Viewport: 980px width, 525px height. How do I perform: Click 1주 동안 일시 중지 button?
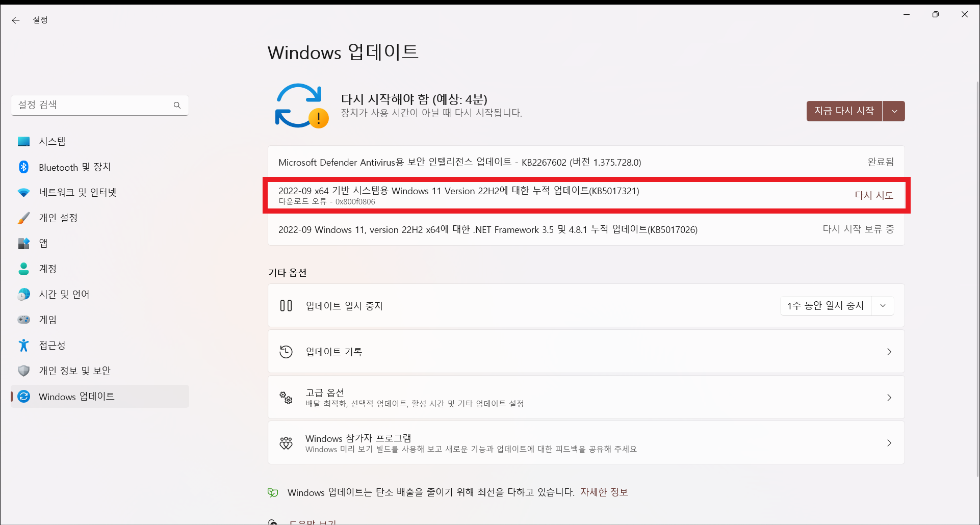click(x=826, y=306)
